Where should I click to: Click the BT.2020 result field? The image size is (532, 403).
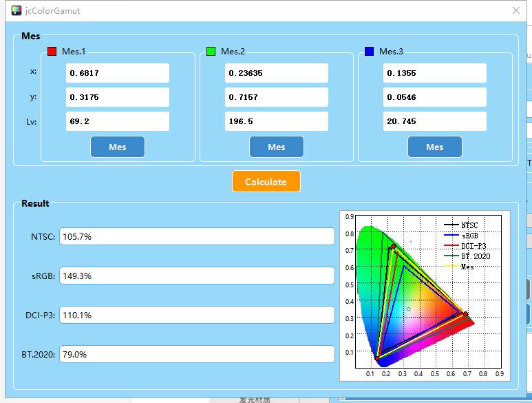[197, 355]
